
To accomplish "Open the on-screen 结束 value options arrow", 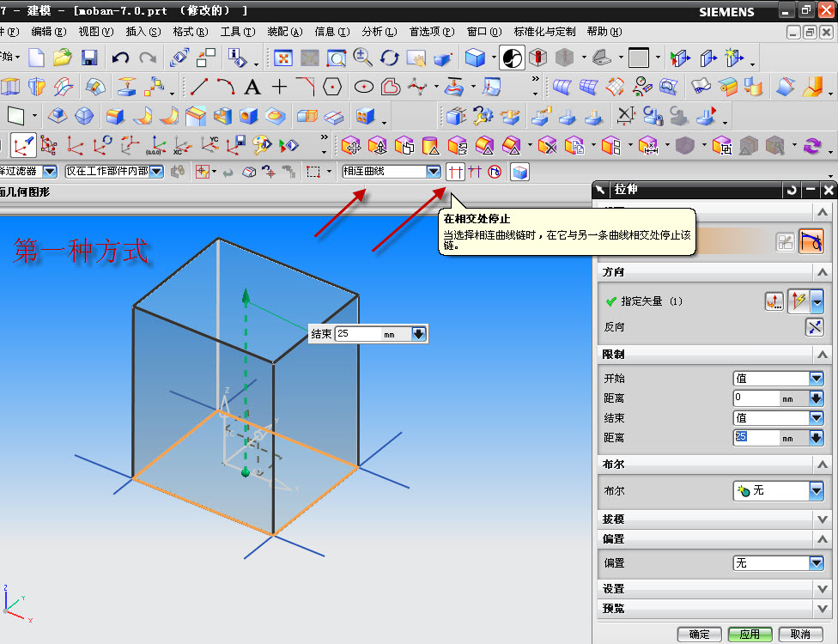I will click(x=418, y=334).
